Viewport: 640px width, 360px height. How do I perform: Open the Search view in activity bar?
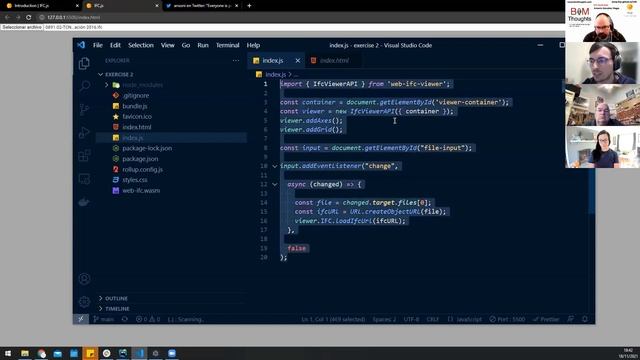click(x=84, y=86)
